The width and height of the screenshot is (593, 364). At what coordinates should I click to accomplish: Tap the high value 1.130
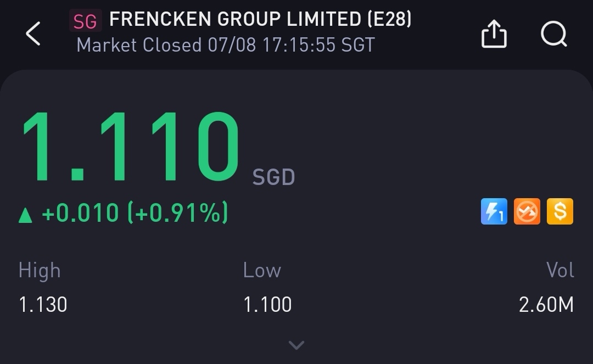coord(43,304)
